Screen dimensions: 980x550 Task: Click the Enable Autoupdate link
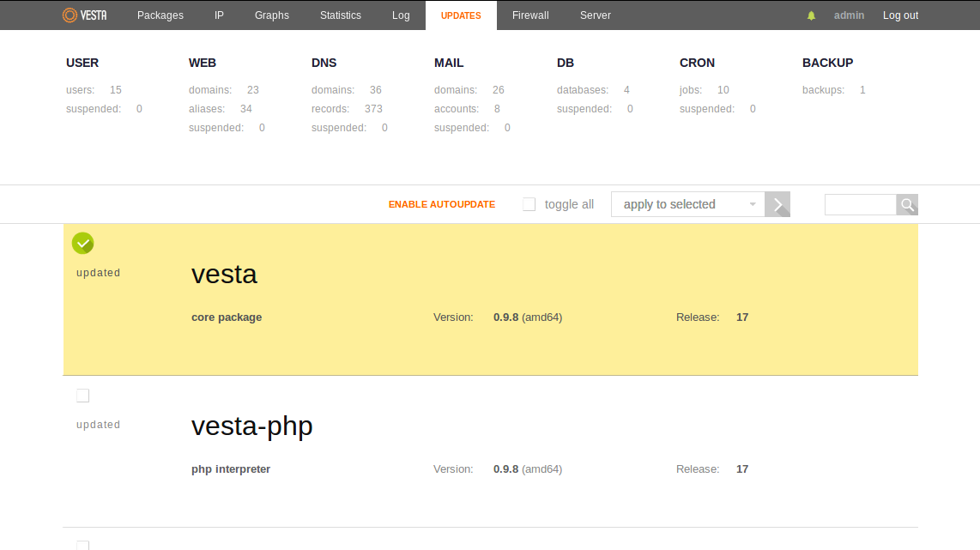(x=442, y=204)
